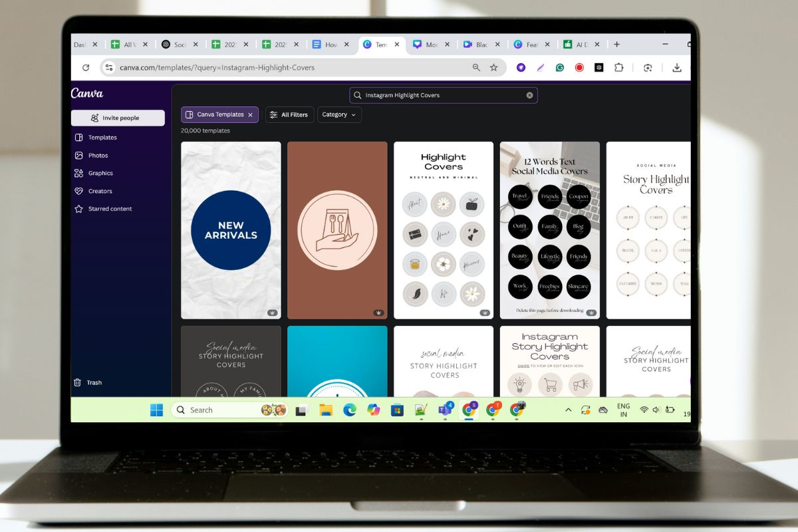Open the brown food delivery icon template
Image resolution: width=798 pixels, height=532 pixels.
point(337,230)
